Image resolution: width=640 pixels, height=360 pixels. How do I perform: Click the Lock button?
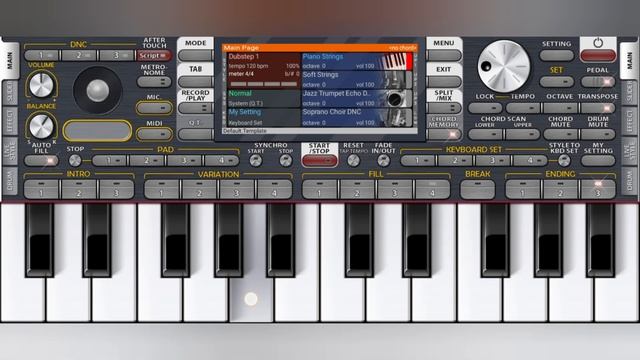pyautogui.click(x=485, y=108)
